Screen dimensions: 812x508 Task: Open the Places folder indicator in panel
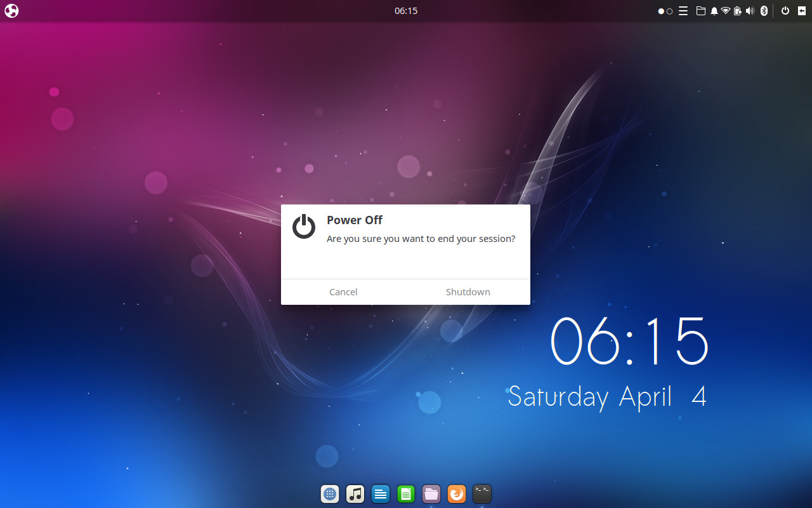click(x=701, y=11)
